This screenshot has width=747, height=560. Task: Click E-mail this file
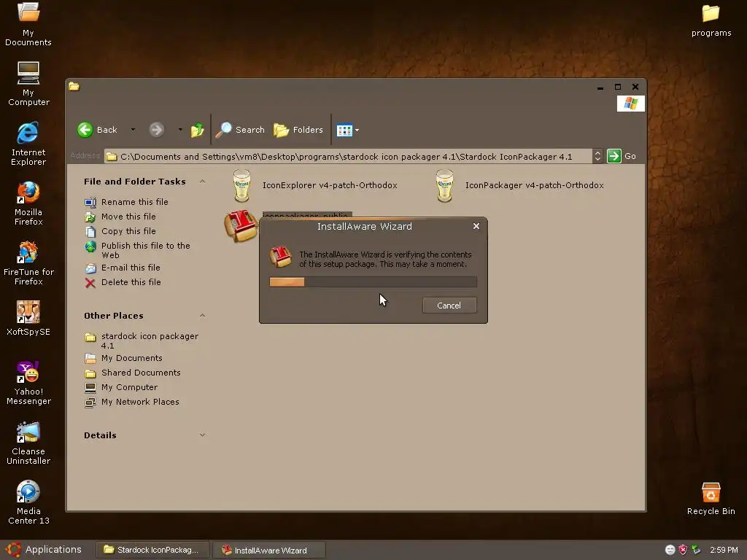pos(123,268)
